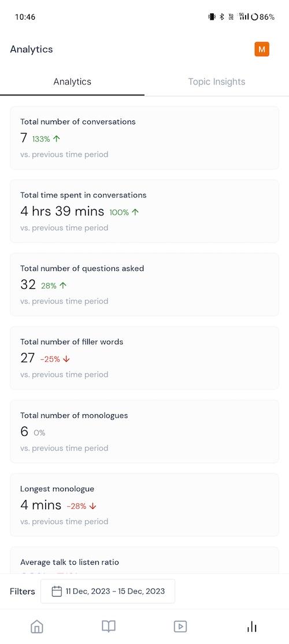Select the Analytics tab
This screenshot has width=289, height=644.
(x=72, y=82)
